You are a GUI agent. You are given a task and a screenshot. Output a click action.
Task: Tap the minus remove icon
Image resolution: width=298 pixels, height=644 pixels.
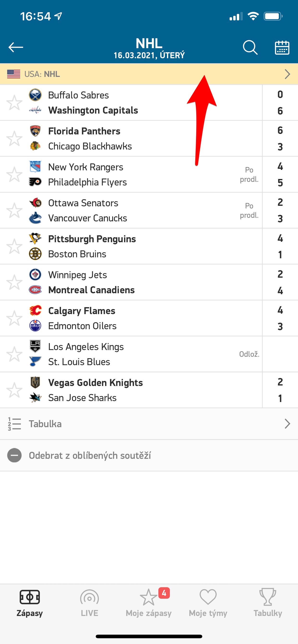[x=14, y=455]
